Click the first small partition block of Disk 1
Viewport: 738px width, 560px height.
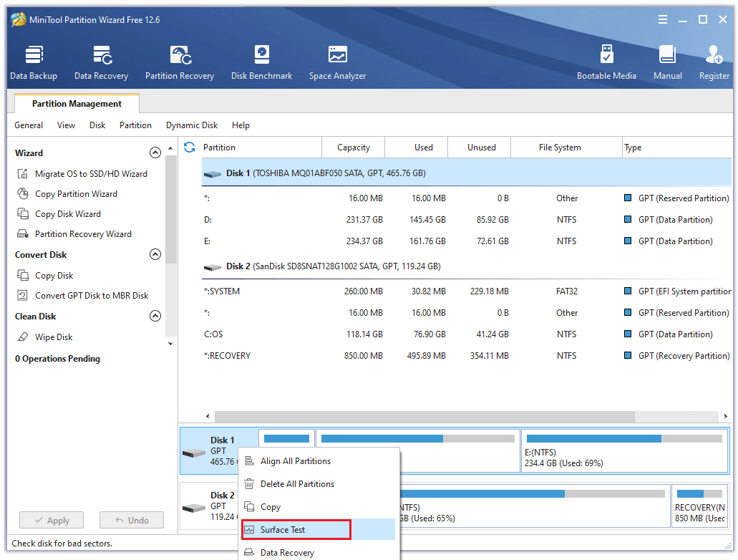[286, 439]
